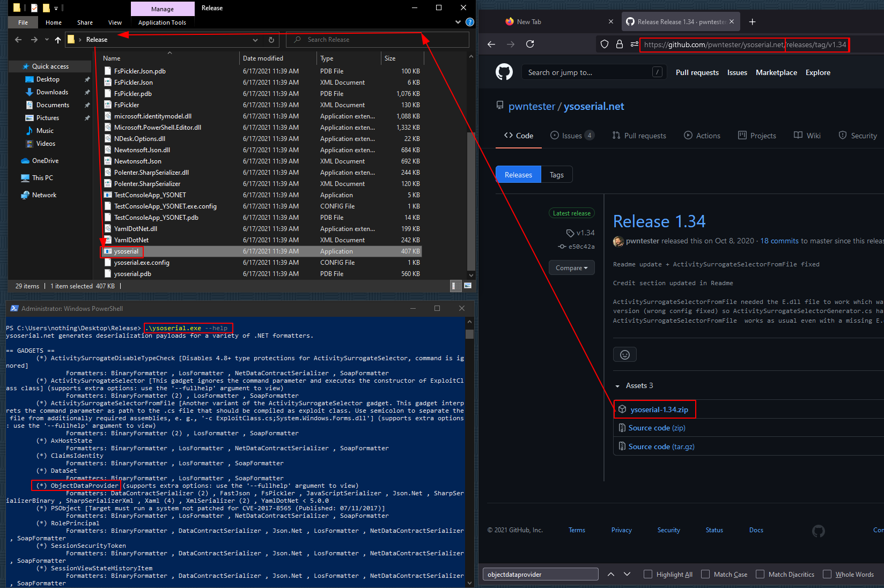Click GitHub search or jump to field
The width and height of the screenshot is (884, 588).
594,72
